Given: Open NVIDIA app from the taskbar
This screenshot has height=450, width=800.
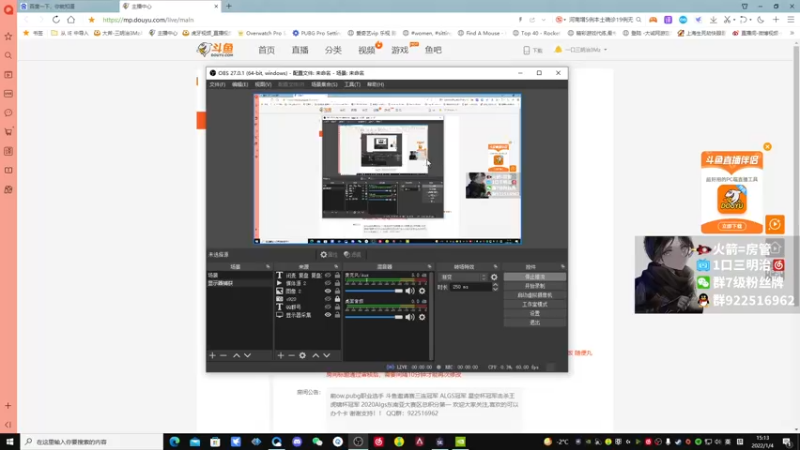Looking at the screenshot, I should (x=460, y=442).
